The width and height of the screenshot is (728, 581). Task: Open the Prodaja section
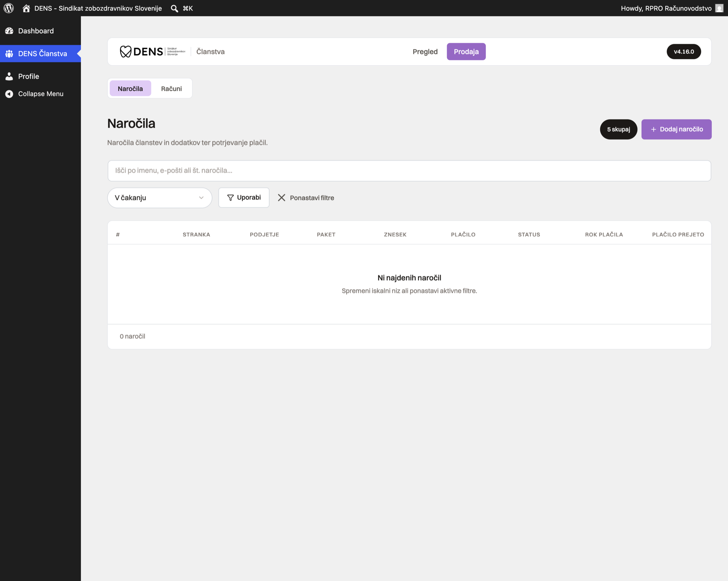point(466,52)
